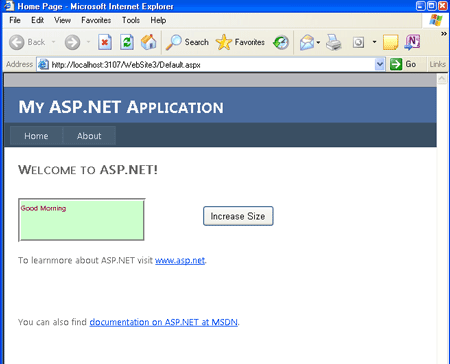The width and height of the screenshot is (450, 364).
Task: Click the Mail envelope icon
Action: tap(307, 42)
